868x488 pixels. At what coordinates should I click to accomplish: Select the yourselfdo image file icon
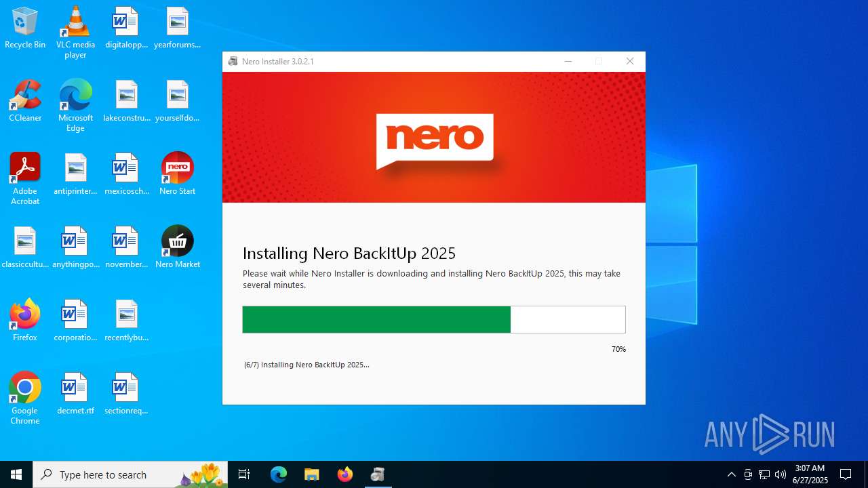[177, 101]
